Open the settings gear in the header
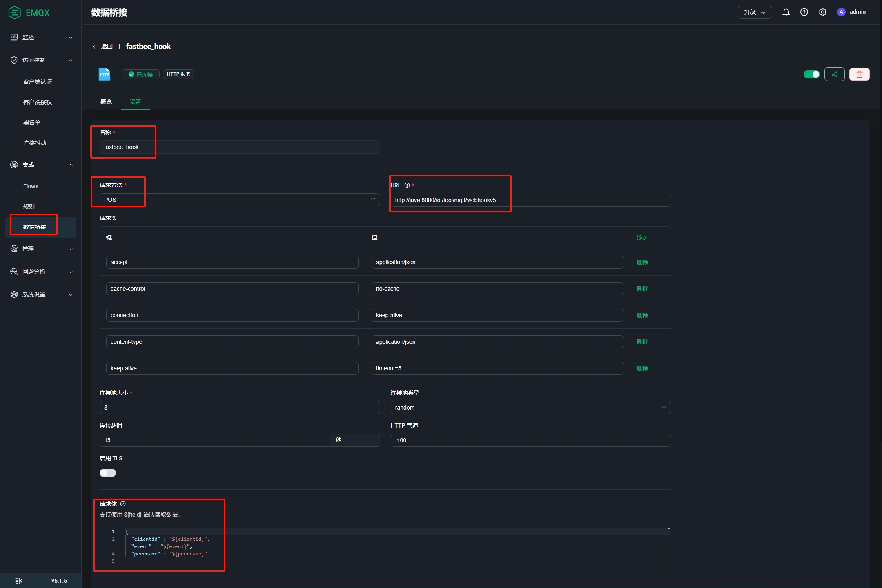This screenshot has height=588, width=882. click(822, 12)
